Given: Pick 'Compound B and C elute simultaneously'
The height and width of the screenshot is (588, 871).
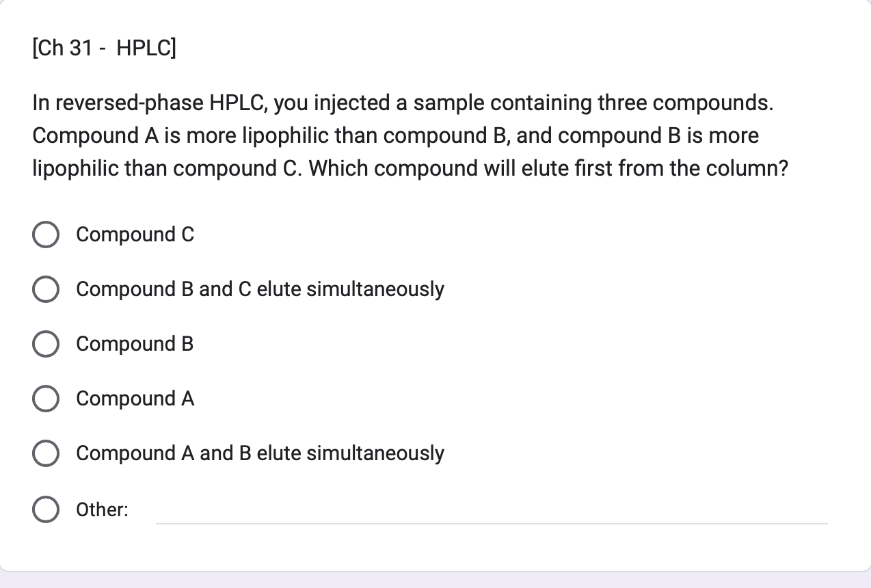Looking at the screenshot, I should pyautogui.click(x=45, y=289).
